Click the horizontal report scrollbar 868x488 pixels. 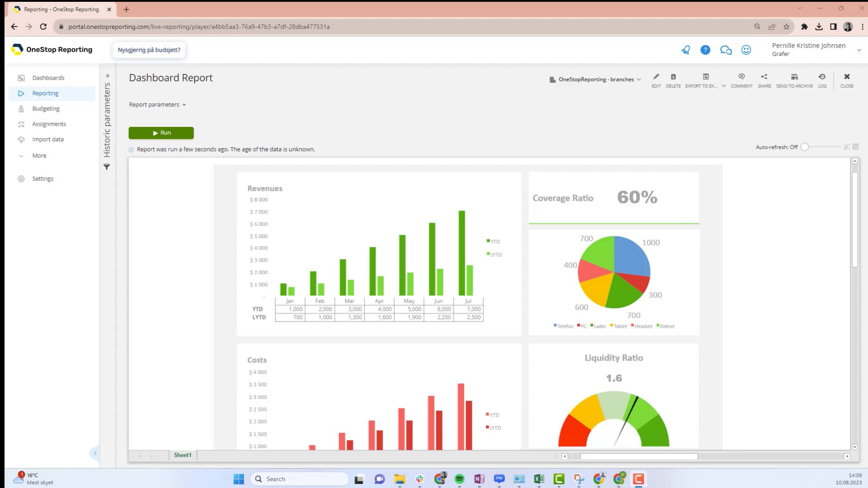(x=638, y=456)
